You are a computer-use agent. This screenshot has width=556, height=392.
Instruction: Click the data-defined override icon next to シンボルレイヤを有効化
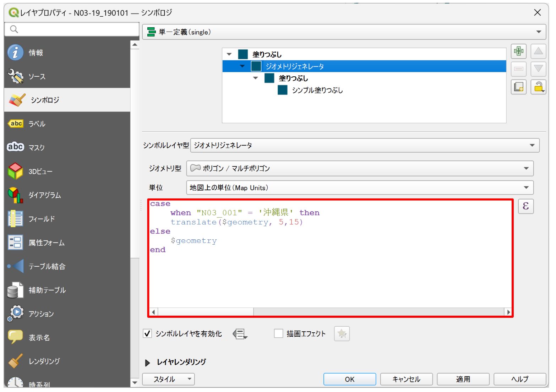(240, 334)
